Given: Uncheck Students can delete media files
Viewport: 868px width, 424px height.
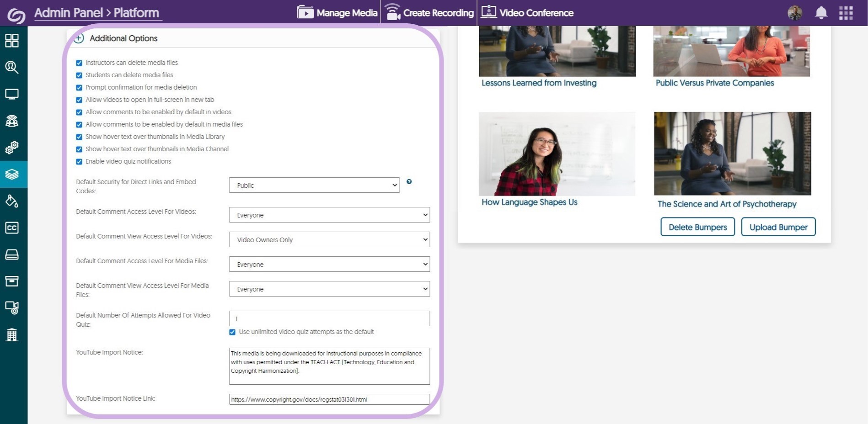Looking at the screenshot, I should pos(79,75).
